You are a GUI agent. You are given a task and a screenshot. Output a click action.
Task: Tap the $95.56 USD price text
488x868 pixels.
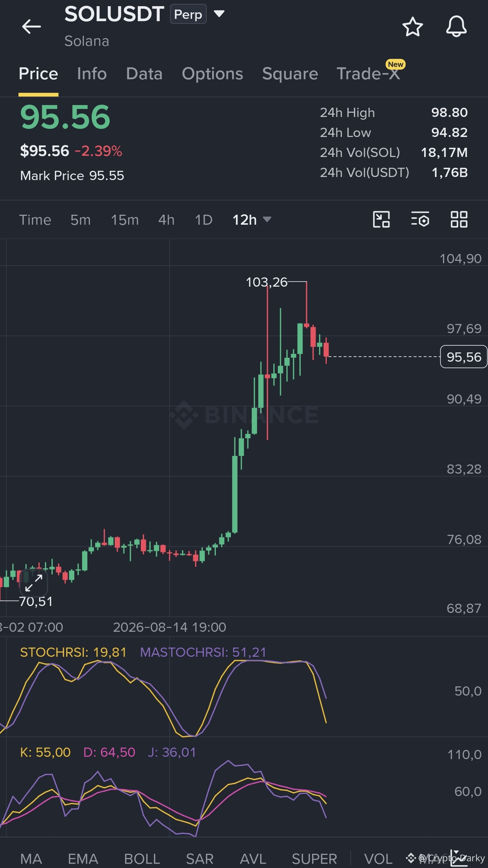pyautogui.click(x=45, y=151)
